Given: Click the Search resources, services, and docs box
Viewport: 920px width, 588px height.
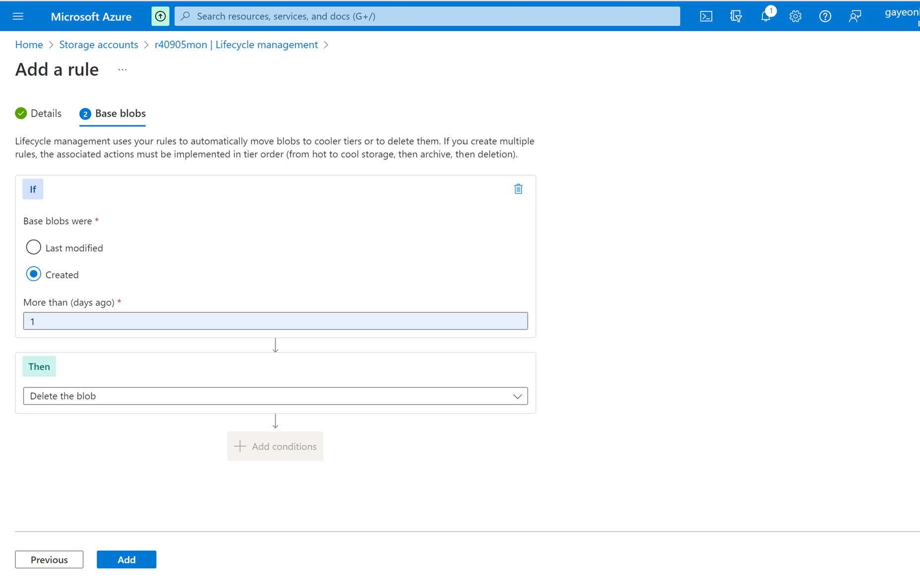Looking at the screenshot, I should tap(427, 16).
